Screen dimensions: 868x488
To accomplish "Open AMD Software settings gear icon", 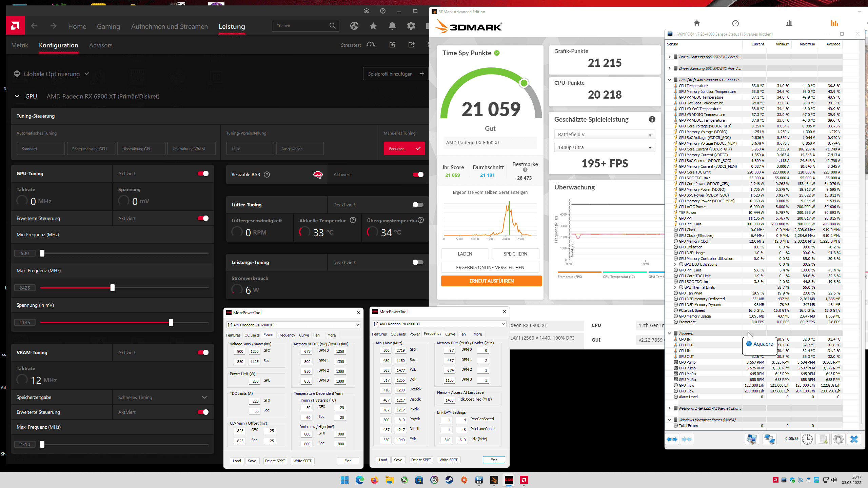I will tap(411, 26).
